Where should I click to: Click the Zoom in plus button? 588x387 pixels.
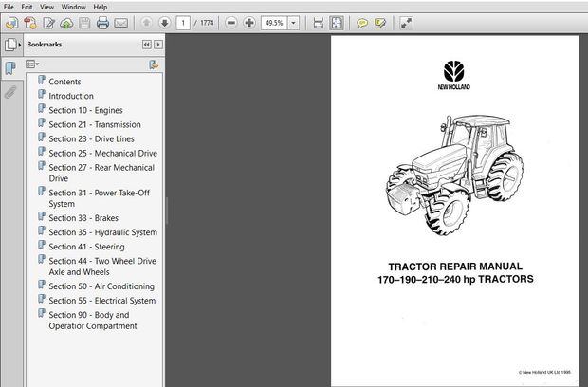(248, 22)
